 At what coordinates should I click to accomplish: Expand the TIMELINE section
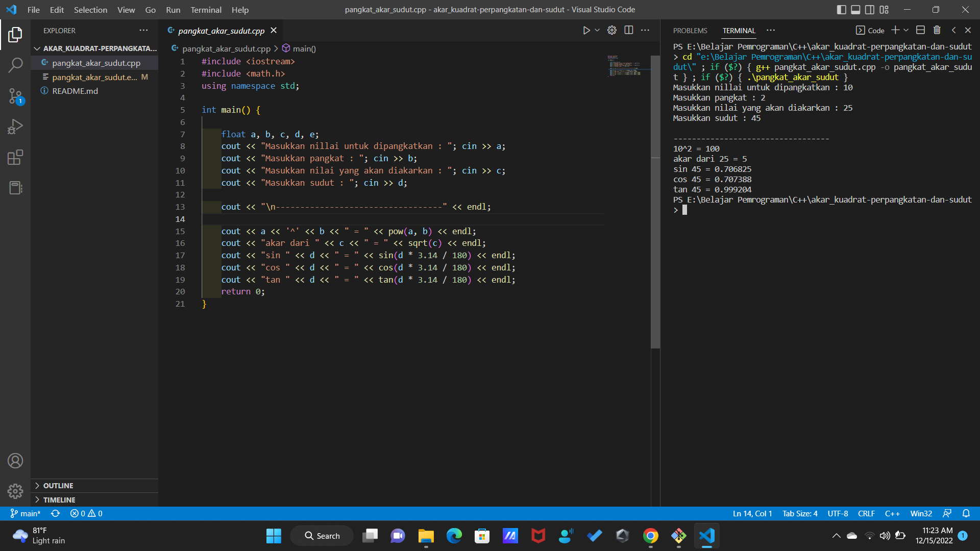tap(59, 500)
